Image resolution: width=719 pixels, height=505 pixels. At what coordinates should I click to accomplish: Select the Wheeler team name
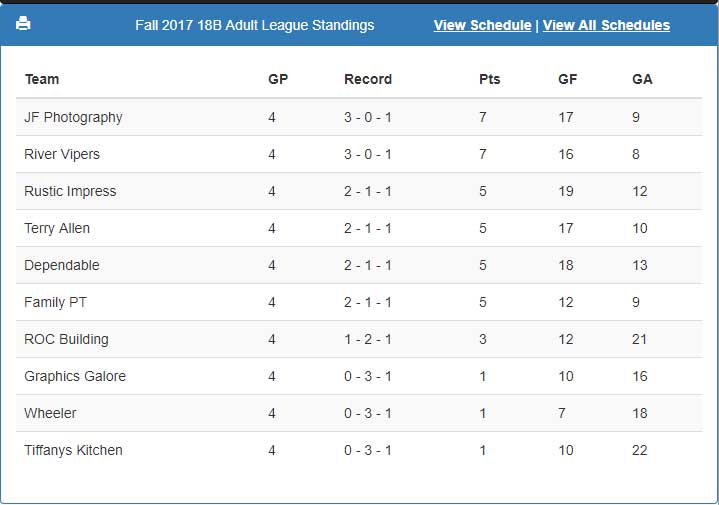50,413
